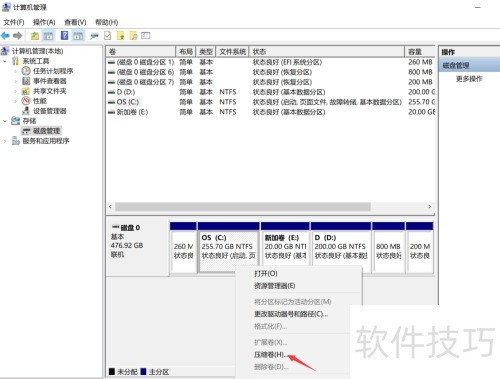Expand the 任务计划程序 tree node
This screenshot has width=500, height=379.
pos(16,71)
